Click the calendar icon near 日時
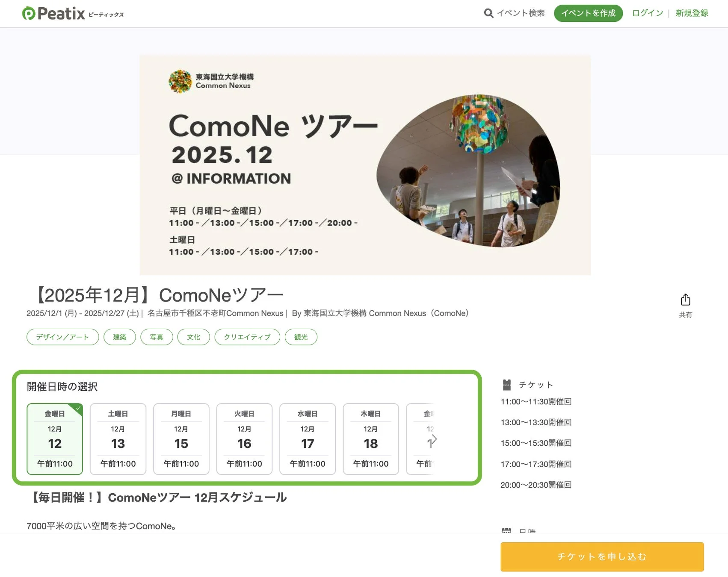 507,530
